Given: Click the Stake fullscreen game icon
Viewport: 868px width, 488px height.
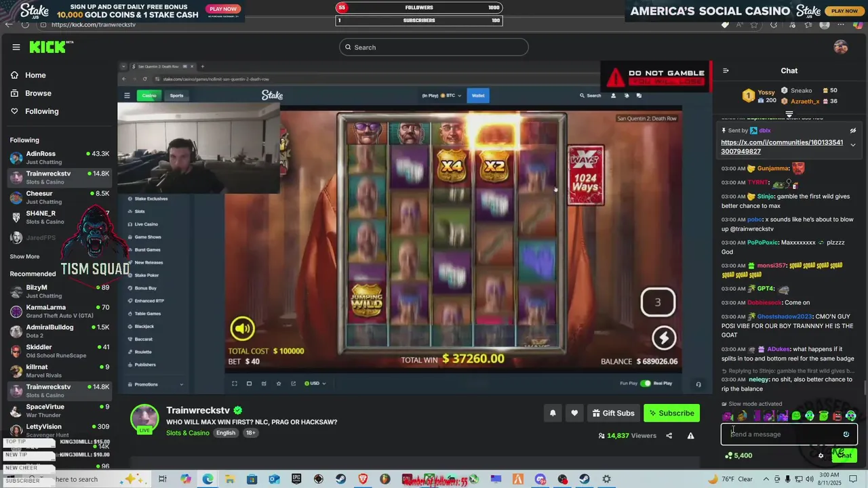Looking at the screenshot, I should (235, 384).
